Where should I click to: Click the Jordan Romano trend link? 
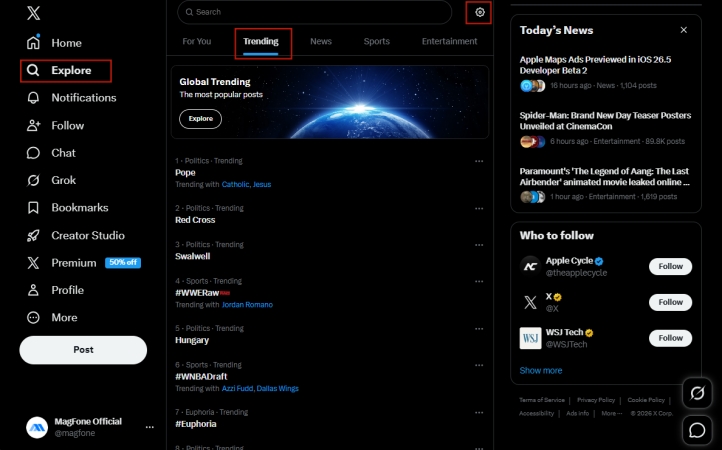tap(247, 304)
